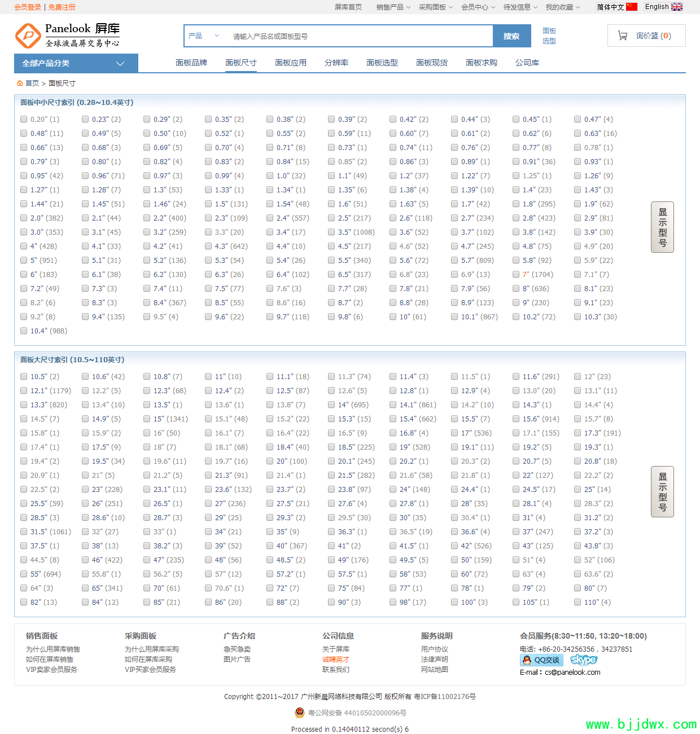Go to the 面板品牌 tab
The width and height of the screenshot is (700, 734).
[191, 63]
